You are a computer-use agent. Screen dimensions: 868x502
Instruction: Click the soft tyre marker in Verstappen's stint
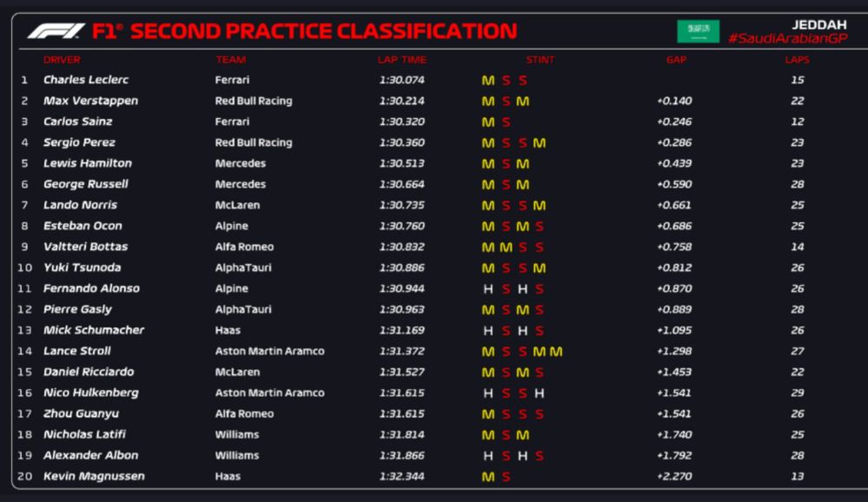(506, 102)
